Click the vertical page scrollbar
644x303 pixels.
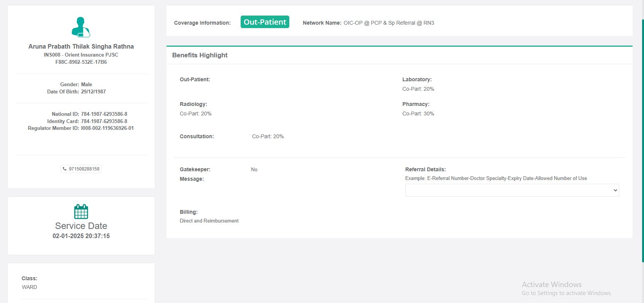(x=642, y=140)
